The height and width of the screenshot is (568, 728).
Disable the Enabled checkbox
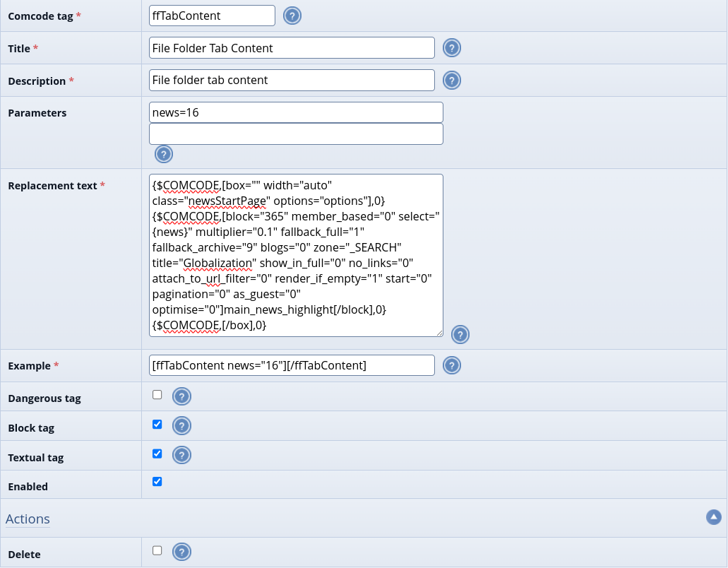tap(157, 482)
